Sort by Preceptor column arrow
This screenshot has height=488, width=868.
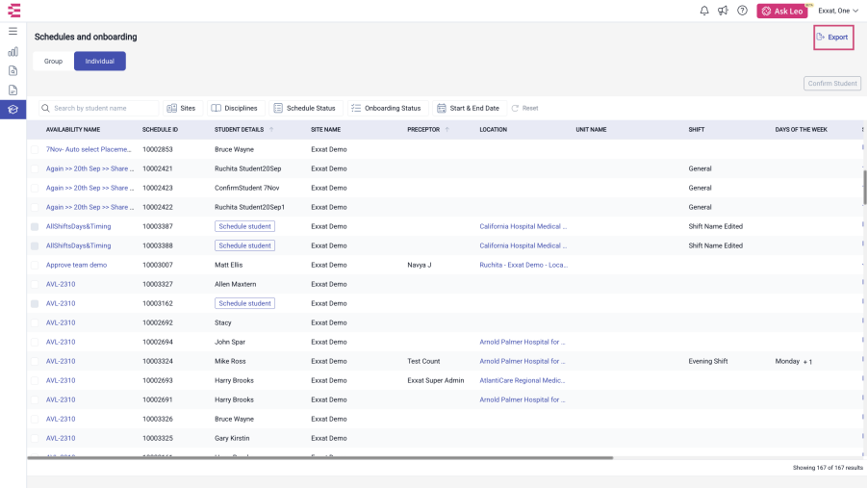(x=447, y=130)
